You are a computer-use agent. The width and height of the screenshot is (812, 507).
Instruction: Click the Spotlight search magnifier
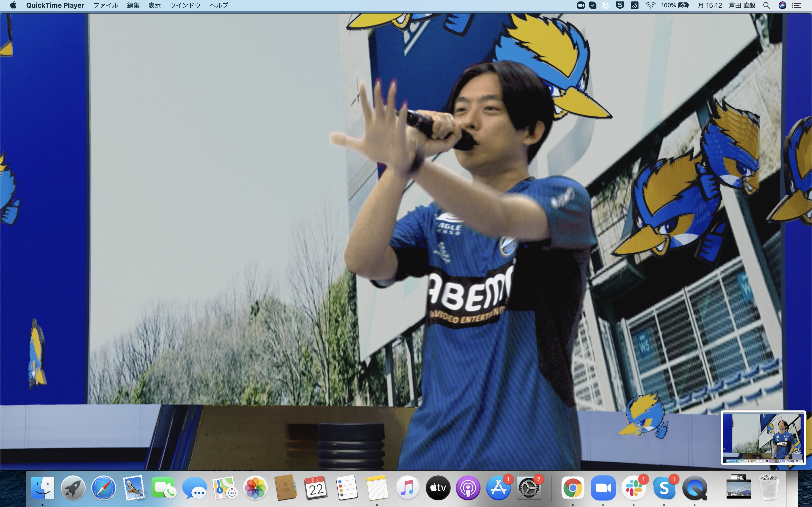click(766, 5)
